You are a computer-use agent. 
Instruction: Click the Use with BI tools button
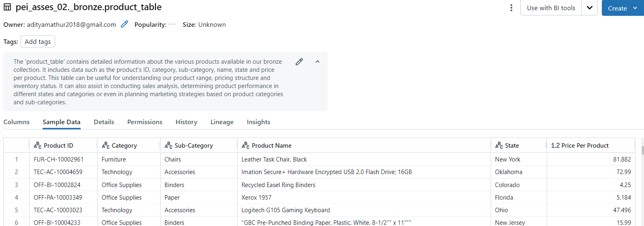point(551,8)
